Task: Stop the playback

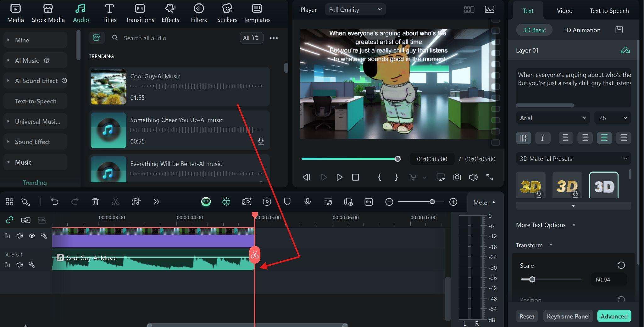Action: pyautogui.click(x=355, y=177)
